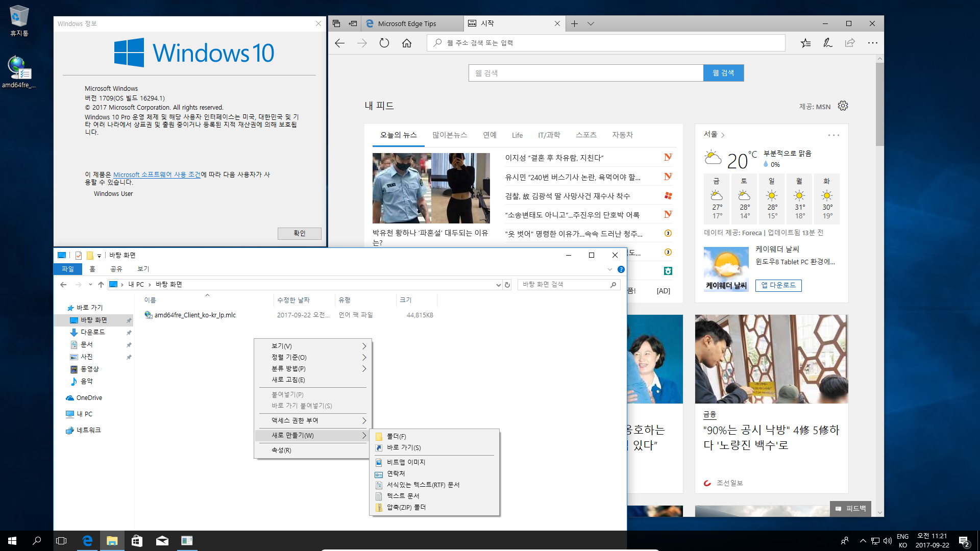The height and width of the screenshot is (551, 980).
Task: Choose 비트맵 이미지 in new submenu
Action: 434,462
